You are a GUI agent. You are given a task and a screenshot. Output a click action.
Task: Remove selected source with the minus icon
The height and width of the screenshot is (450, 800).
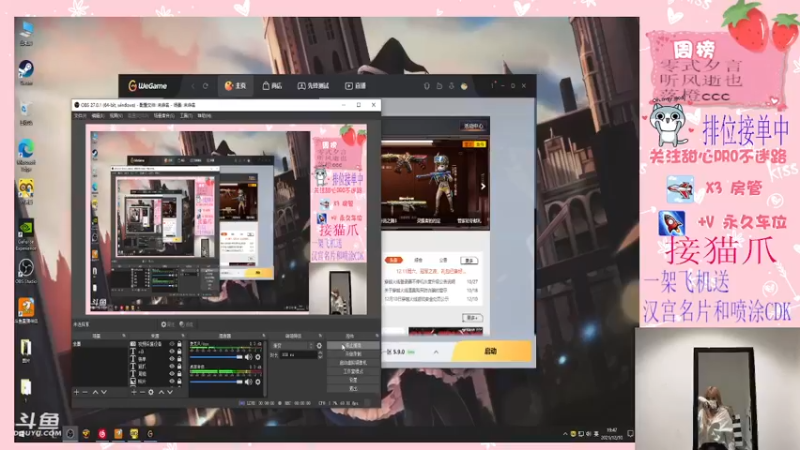click(142, 392)
